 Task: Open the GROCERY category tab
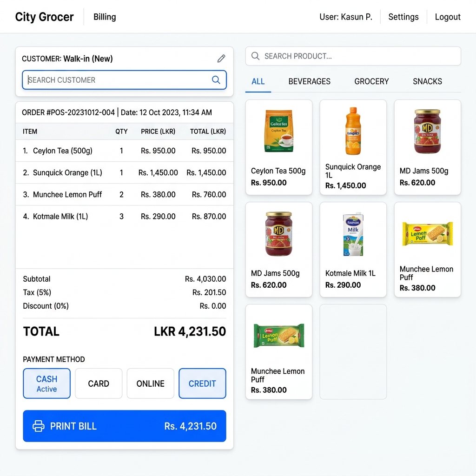click(x=371, y=81)
